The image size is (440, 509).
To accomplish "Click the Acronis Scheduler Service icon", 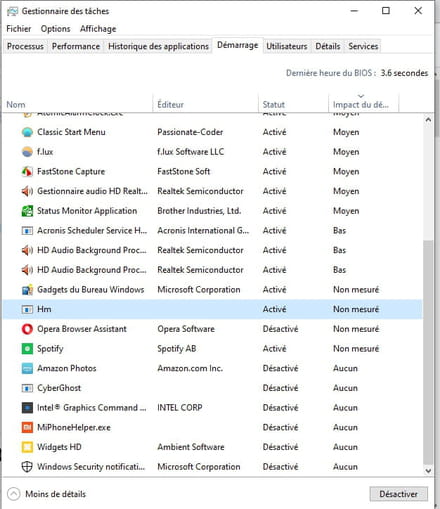I will [27, 230].
